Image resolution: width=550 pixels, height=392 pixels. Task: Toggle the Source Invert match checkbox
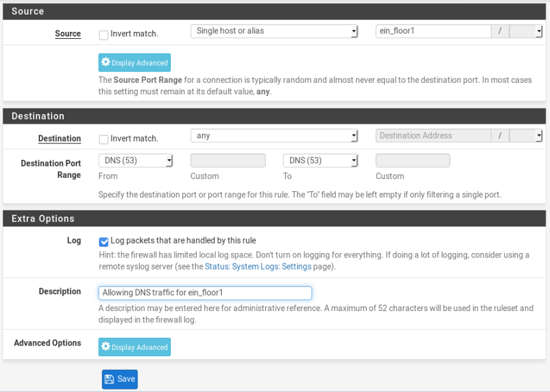[x=103, y=35]
